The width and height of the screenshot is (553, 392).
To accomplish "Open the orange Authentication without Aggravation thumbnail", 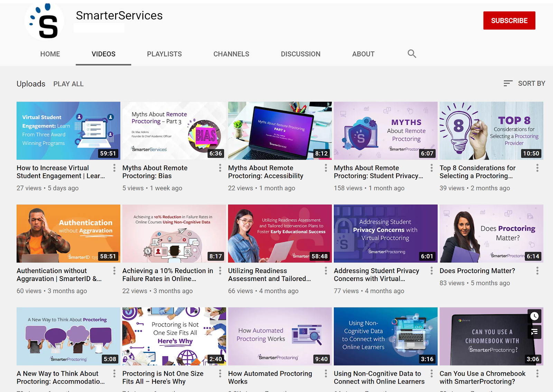I will pyautogui.click(x=68, y=234).
